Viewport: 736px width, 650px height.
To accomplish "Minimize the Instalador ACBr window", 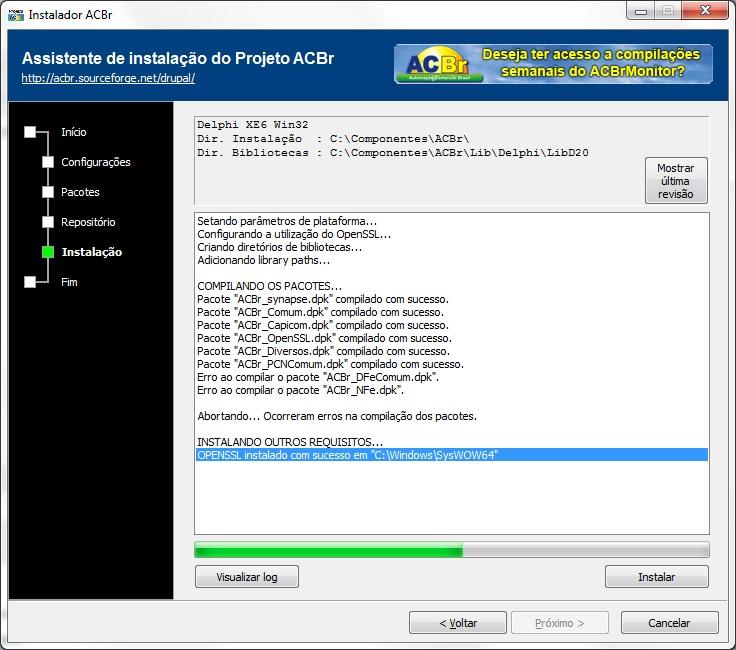I will (641, 10).
